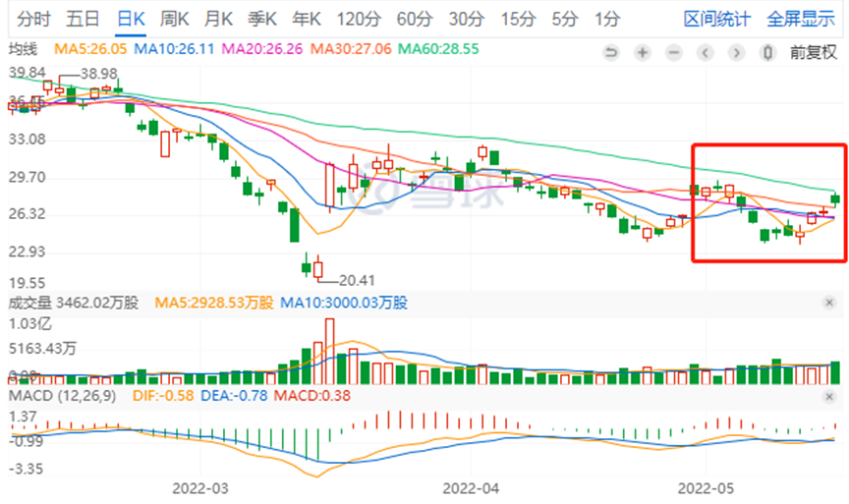The image size is (849, 504).
Task: Click the 2022-04 date label on axis
Action: pos(471,487)
